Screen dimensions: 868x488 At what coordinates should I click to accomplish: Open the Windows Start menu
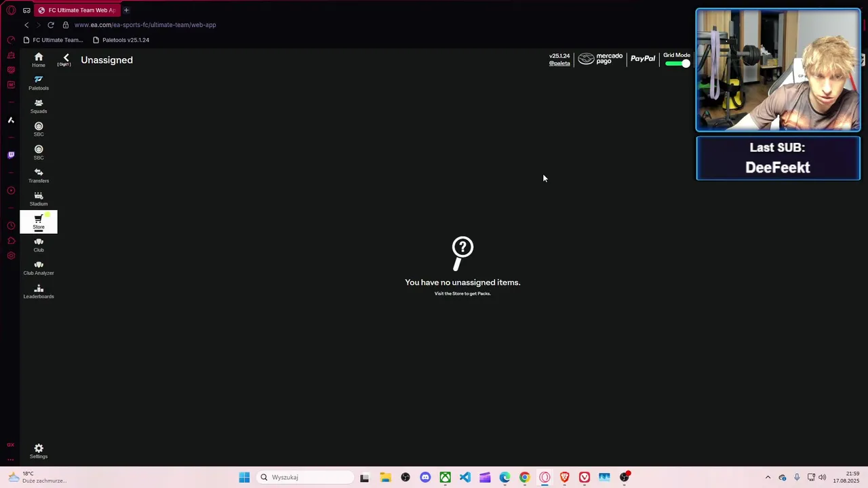[244, 477]
